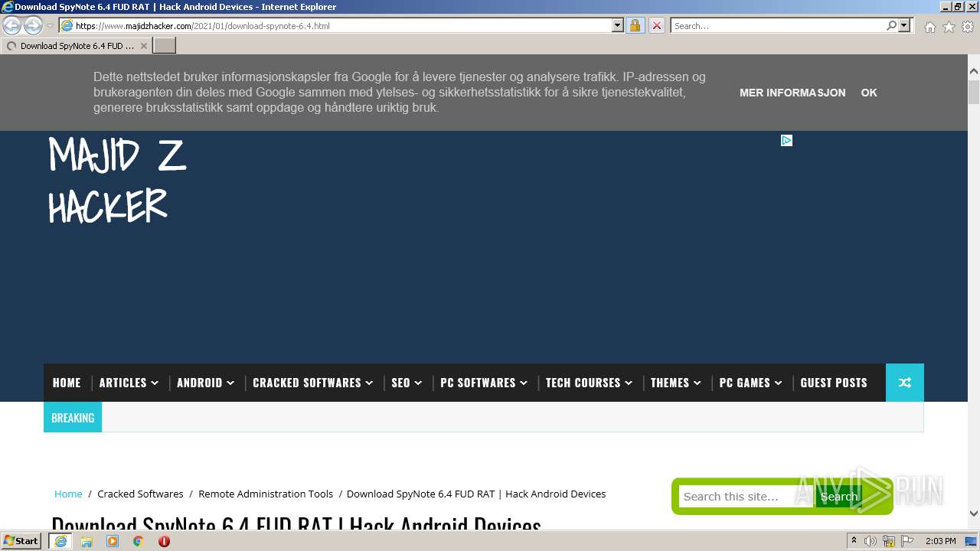Click the Search this site input field
980x551 pixels.
(x=746, y=497)
